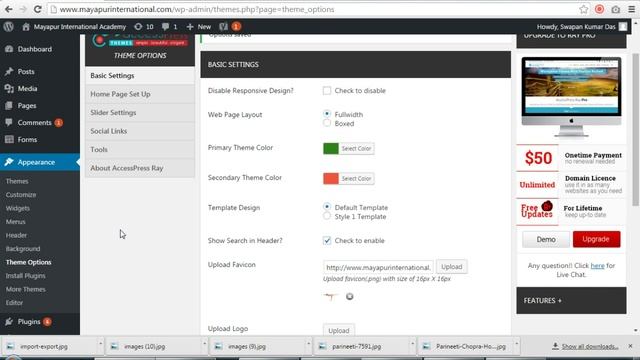Viewport: 640px width, 360px height.
Task: Open comments bubble icon in admin bar
Action: point(165,27)
